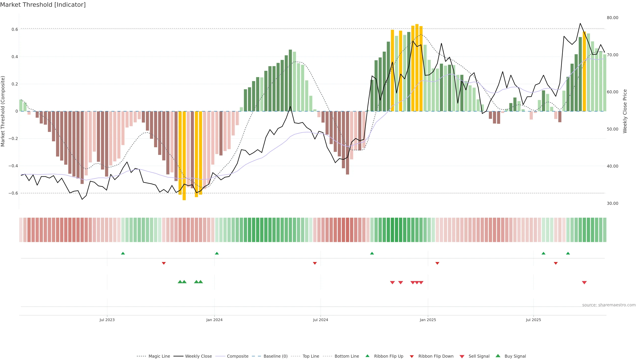Hide the Composite line via legend
Viewport: 644px width, 362px height.
[237, 356]
